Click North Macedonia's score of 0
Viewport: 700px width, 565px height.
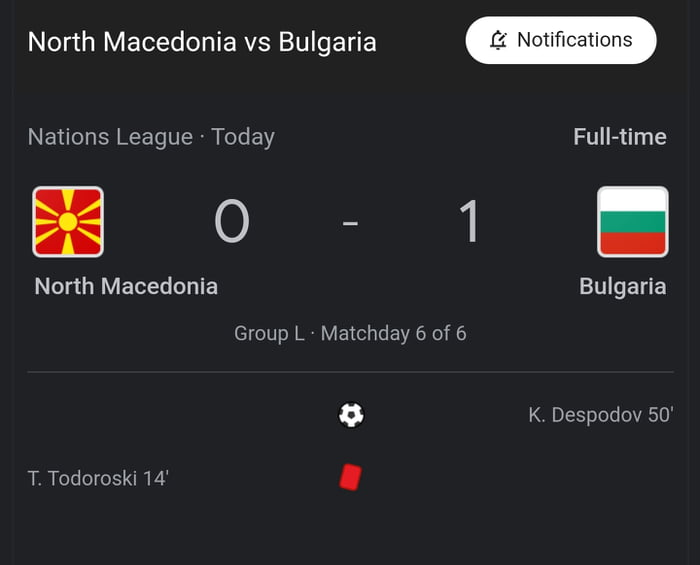(231, 222)
